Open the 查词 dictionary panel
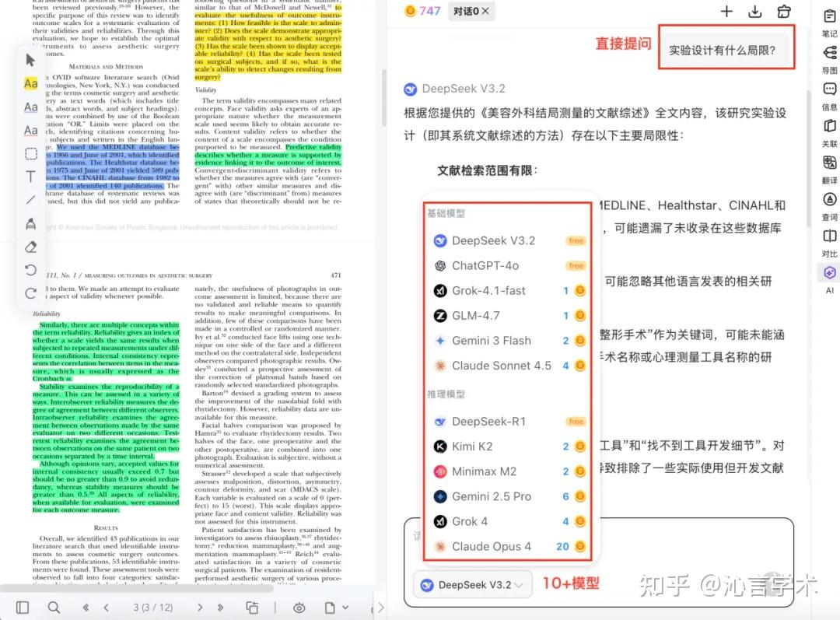The image size is (840, 620). coord(829,206)
